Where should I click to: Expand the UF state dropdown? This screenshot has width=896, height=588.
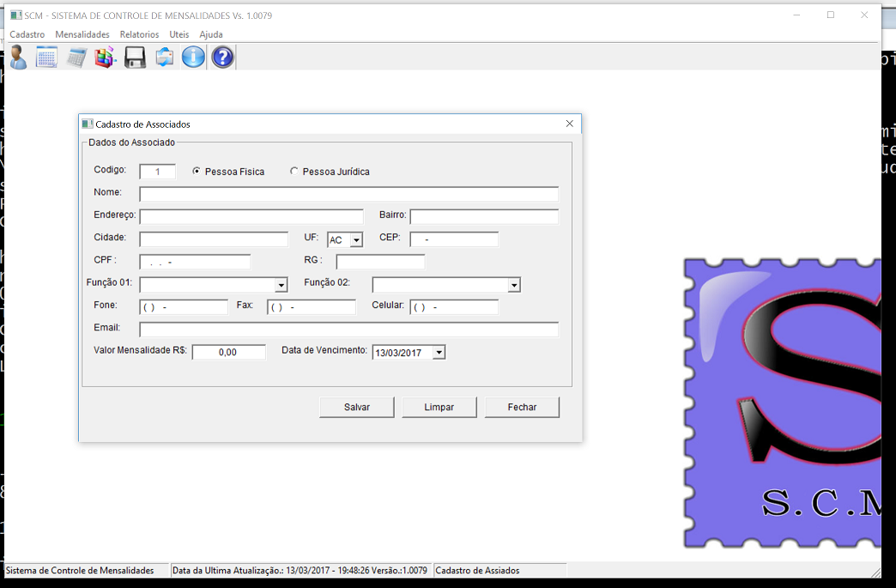coord(357,240)
